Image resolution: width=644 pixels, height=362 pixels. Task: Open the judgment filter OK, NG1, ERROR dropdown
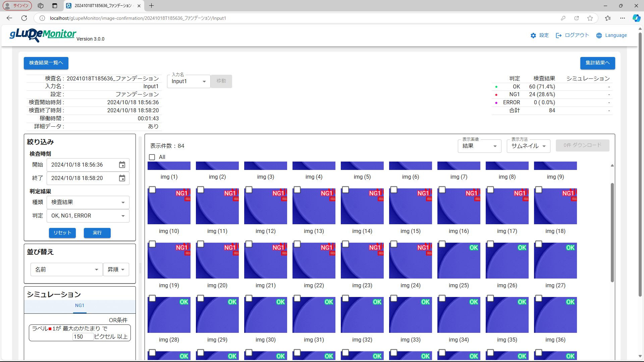click(x=88, y=216)
